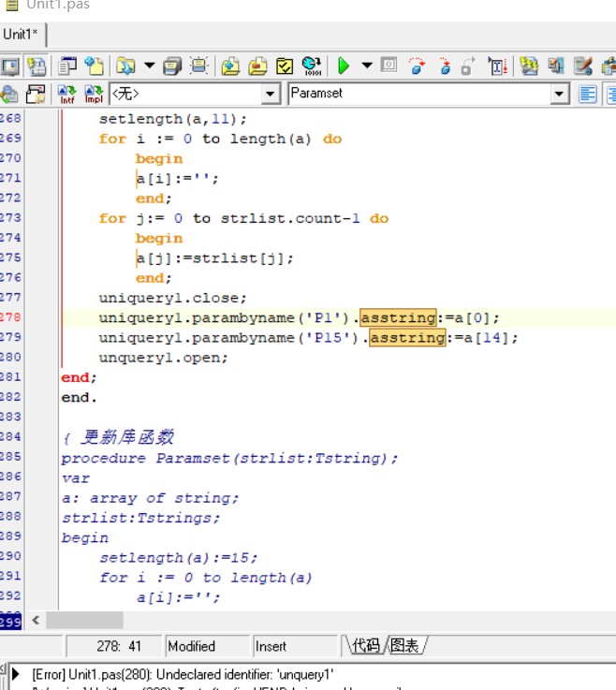Click the edit notes with pen icon

583,66
